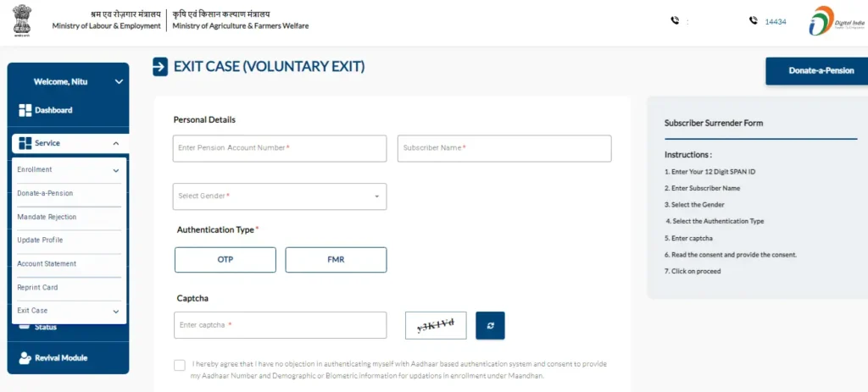Open Account Statement menu item
Screen dimensions: 868x392
47,264
